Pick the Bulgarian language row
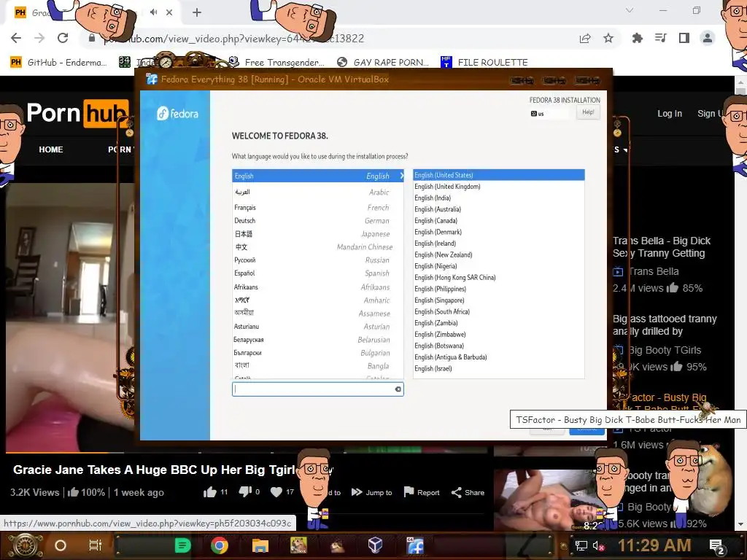 coord(318,353)
